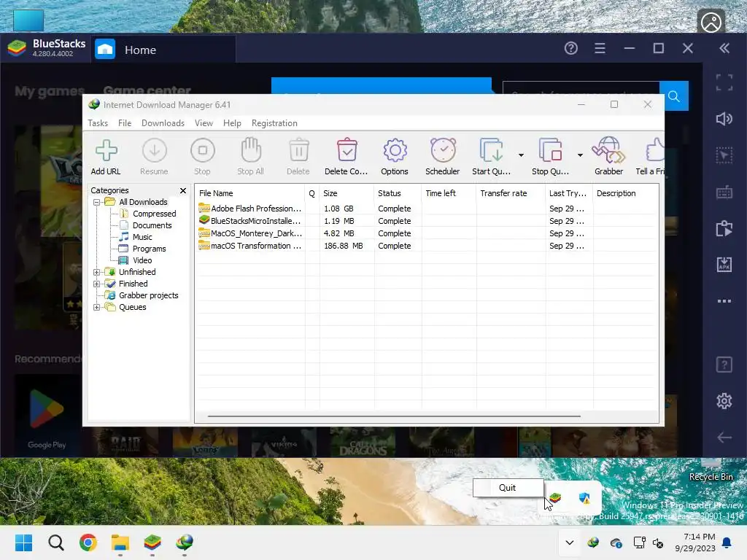Open BlueStacks help question mark icon
This screenshot has width=747, height=560.
[x=570, y=48]
